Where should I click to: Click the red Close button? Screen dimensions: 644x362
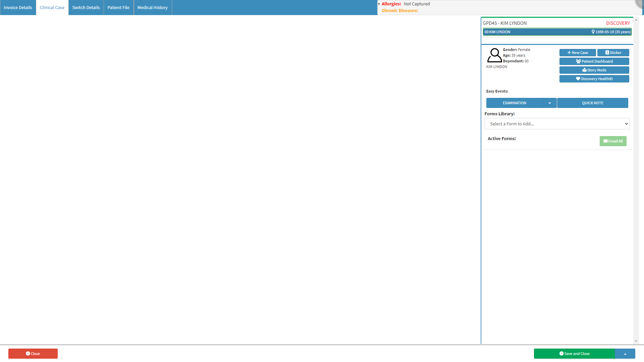(33, 354)
